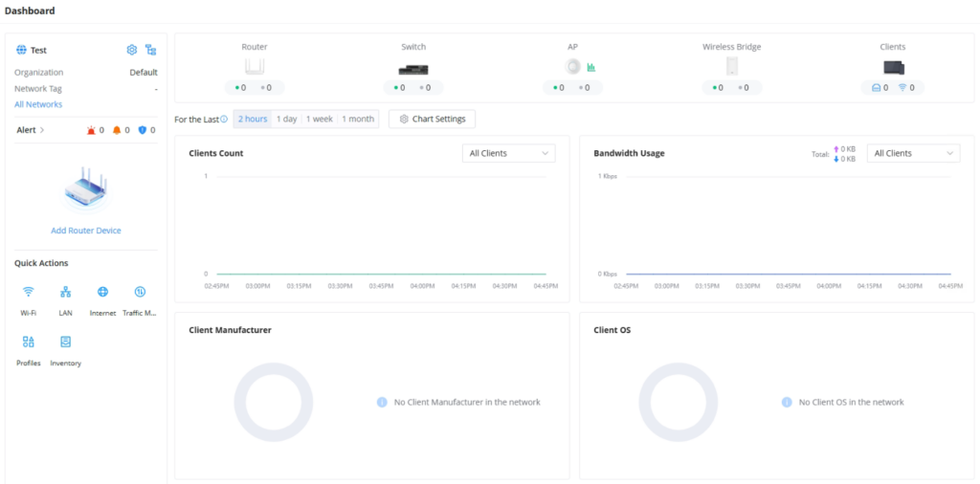Open Bandwidth Usage All Clients dropdown
Viewport: 980px width, 484px height.
(913, 153)
